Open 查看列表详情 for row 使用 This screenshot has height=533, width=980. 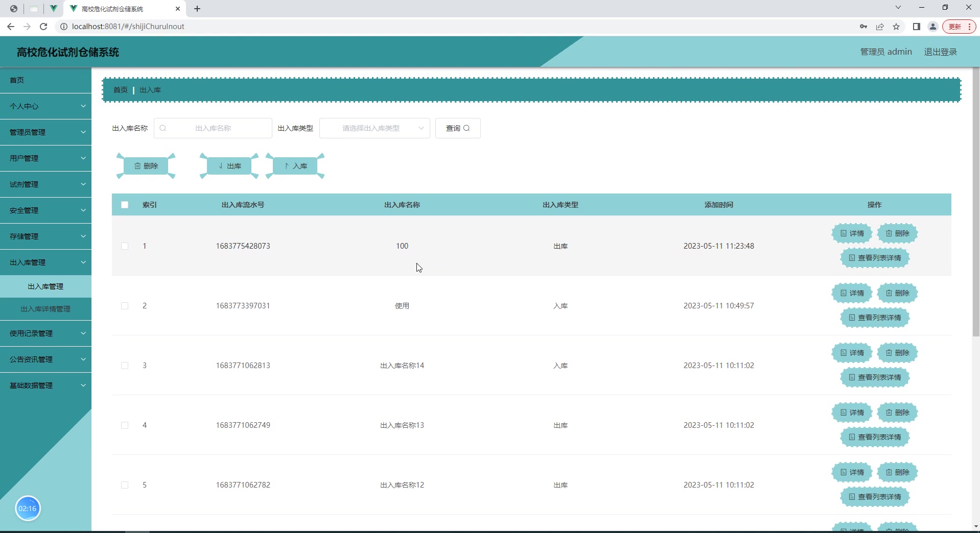(875, 318)
